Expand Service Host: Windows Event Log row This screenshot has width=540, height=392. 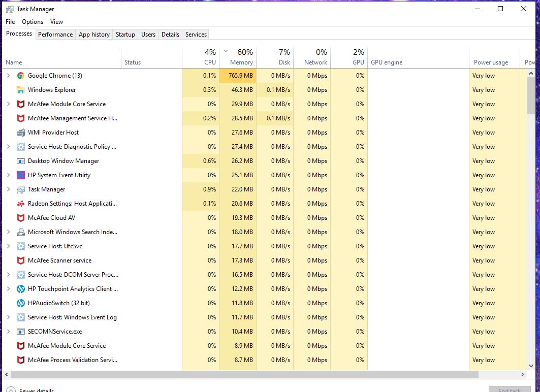9,317
